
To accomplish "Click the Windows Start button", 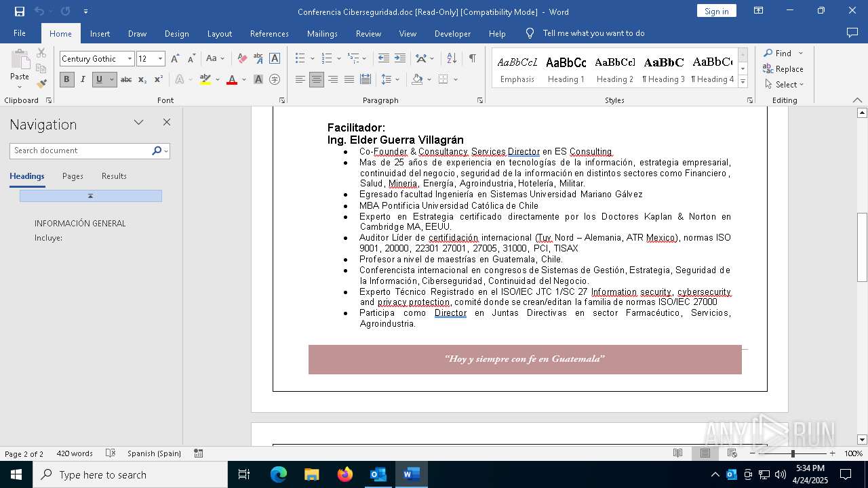I will pos(16,474).
